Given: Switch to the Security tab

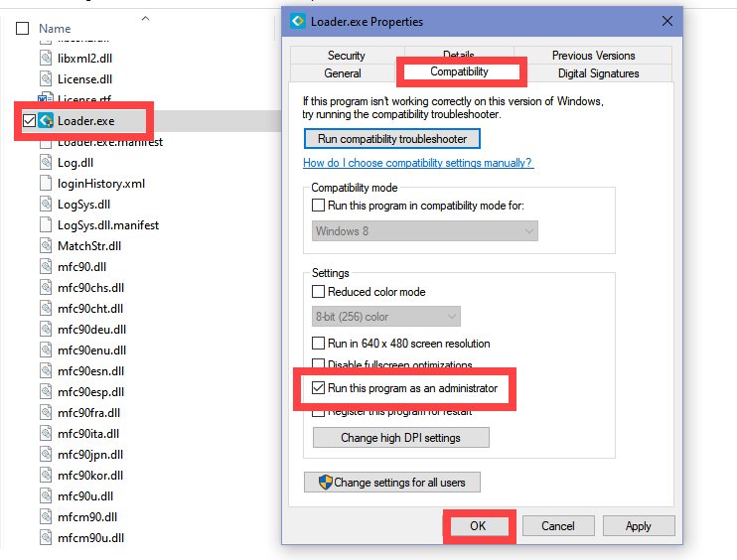Looking at the screenshot, I should tap(347, 56).
